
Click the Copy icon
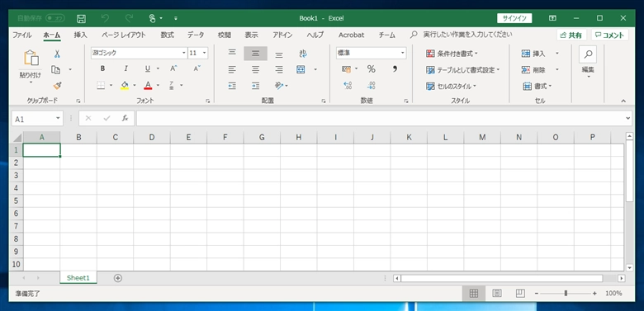pos(56,70)
